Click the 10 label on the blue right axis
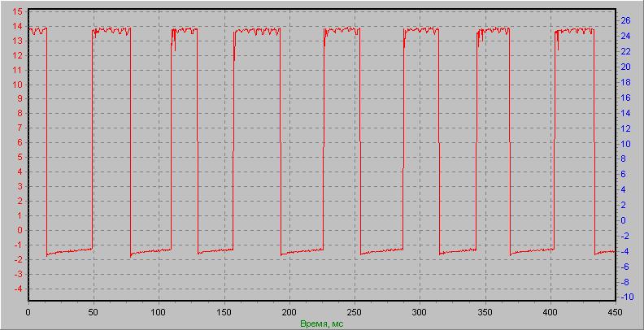The image size is (644, 330). pos(625,143)
